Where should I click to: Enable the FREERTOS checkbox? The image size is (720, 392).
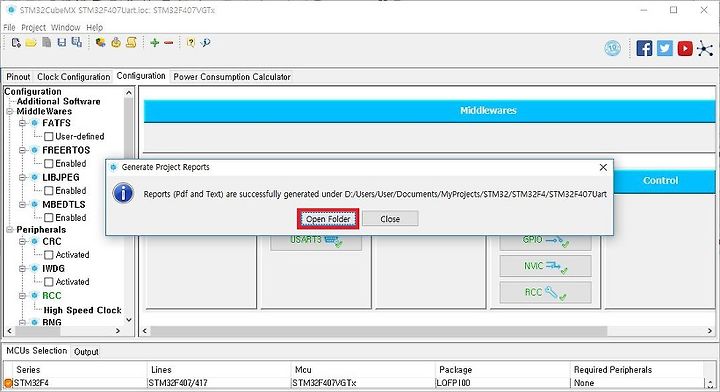[48, 164]
